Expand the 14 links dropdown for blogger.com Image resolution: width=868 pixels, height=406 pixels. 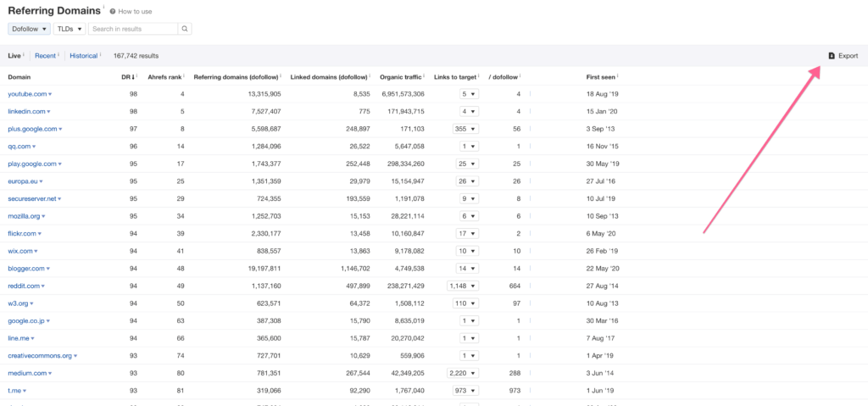(468, 269)
